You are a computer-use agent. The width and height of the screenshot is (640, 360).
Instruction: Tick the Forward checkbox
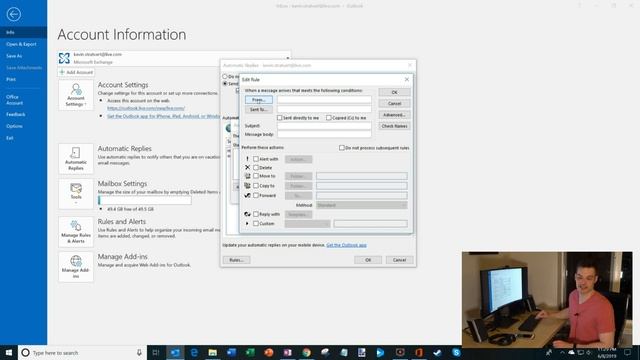(256, 196)
